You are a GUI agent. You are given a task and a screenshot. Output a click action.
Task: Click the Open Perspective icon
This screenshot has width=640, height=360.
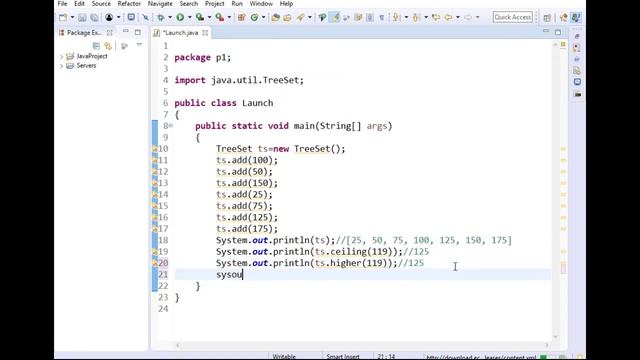point(547,18)
